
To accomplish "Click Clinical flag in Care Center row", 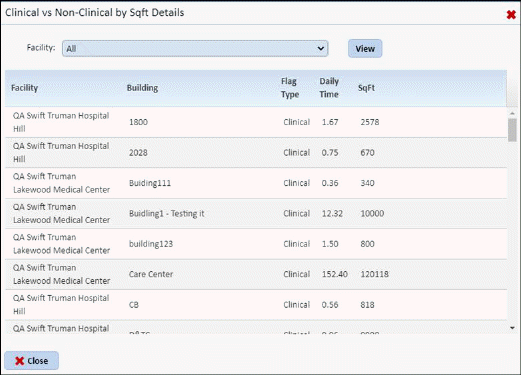I will pyautogui.click(x=297, y=274).
